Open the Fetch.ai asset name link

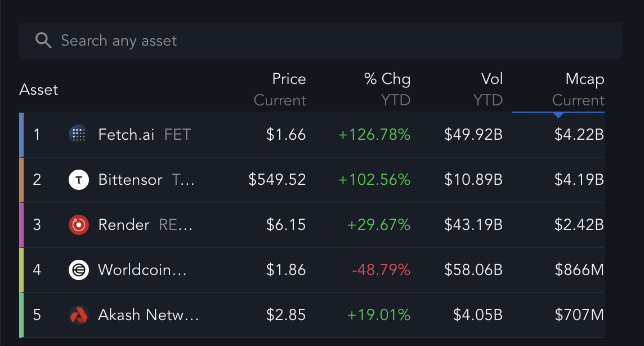click(x=126, y=134)
